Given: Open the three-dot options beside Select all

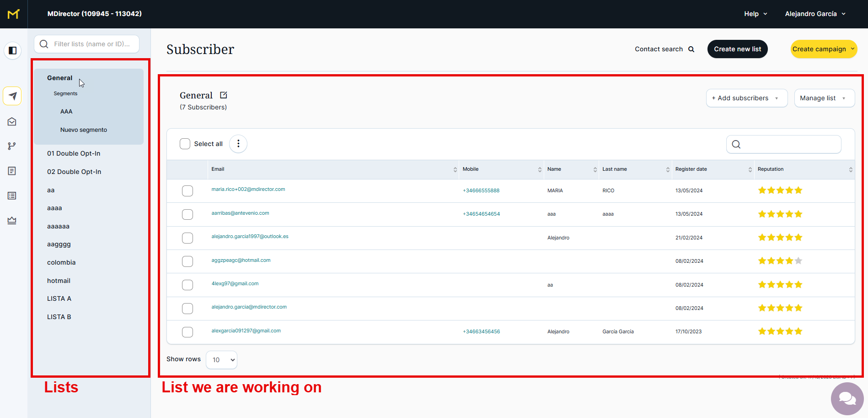Looking at the screenshot, I should pyautogui.click(x=238, y=144).
